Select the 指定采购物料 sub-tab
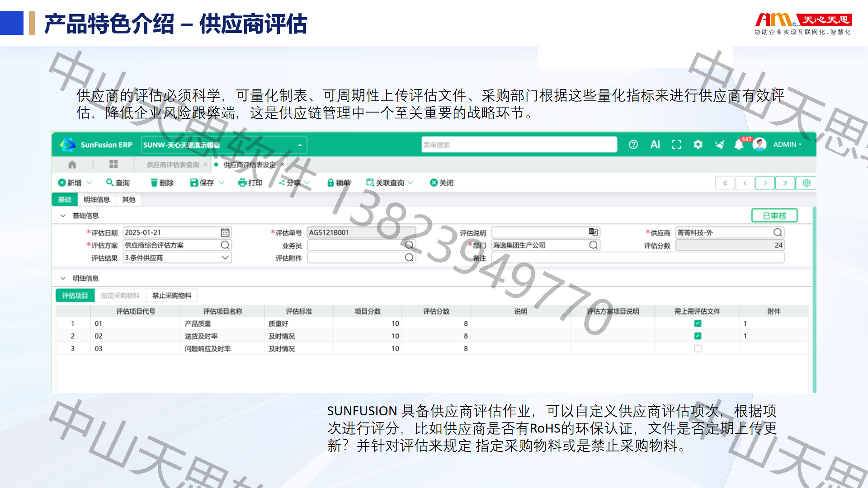 120,296
